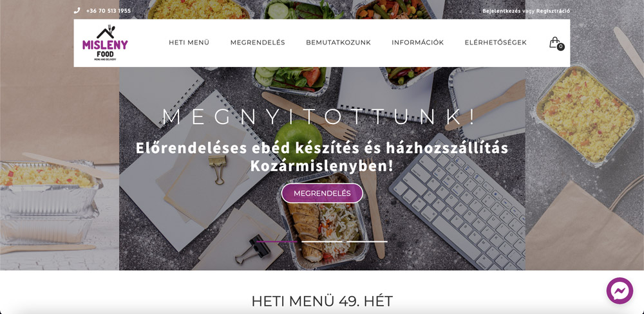Image resolution: width=644 pixels, height=314 pixels.
Task: Click the phone handset icon
Action: click(77, 11)
